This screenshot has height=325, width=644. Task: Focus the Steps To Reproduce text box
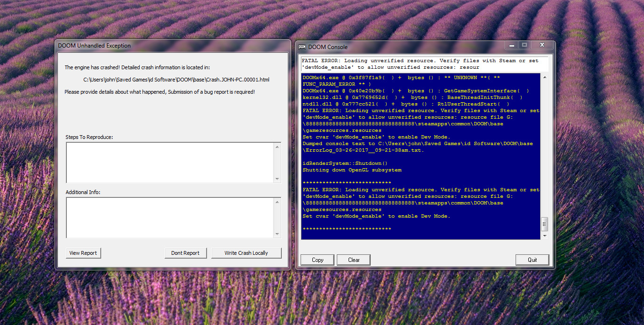pos(170,162)
